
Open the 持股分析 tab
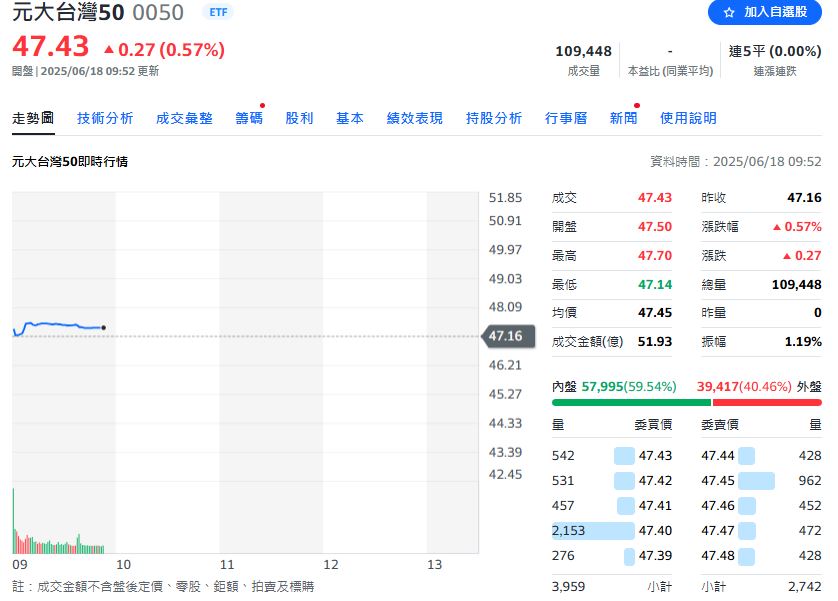point(494,118)
